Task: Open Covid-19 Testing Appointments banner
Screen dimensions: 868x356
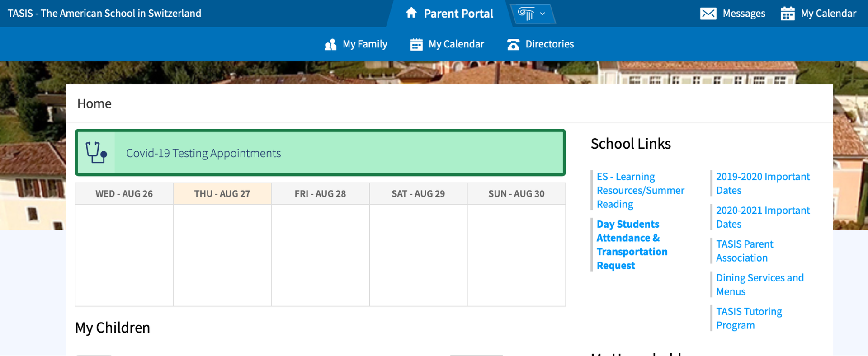Action: point(320,153)
